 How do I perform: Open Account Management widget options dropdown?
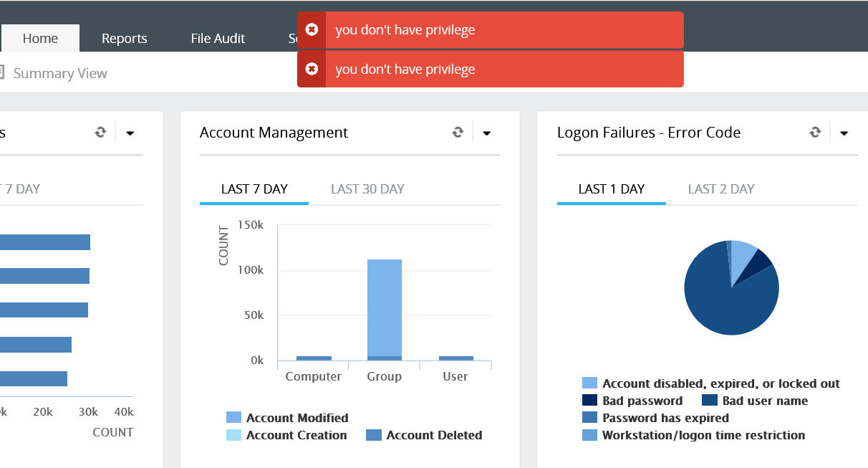coord(487,133)
